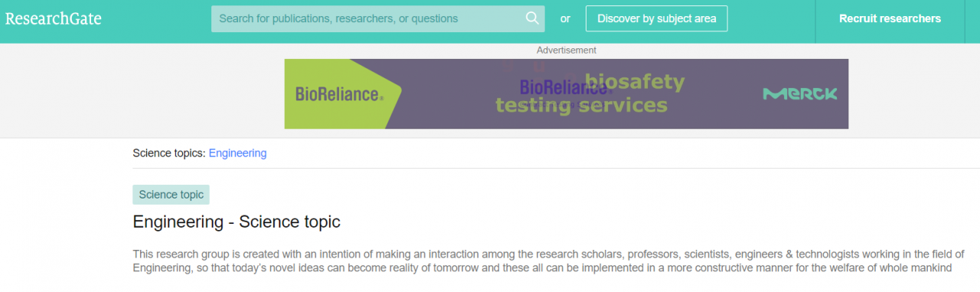Viewport: 980px width, 292px height.
Task: Open the Recruit researchers page
Action: (890, 18)
